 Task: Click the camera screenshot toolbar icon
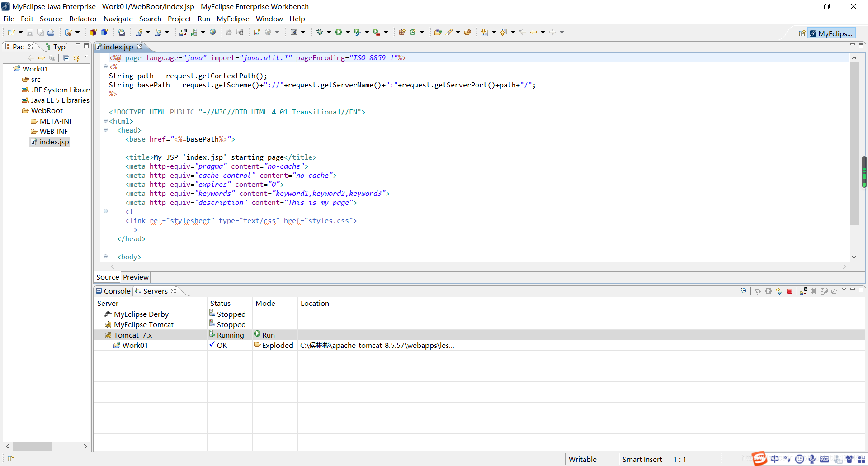[x=294, y=32]
